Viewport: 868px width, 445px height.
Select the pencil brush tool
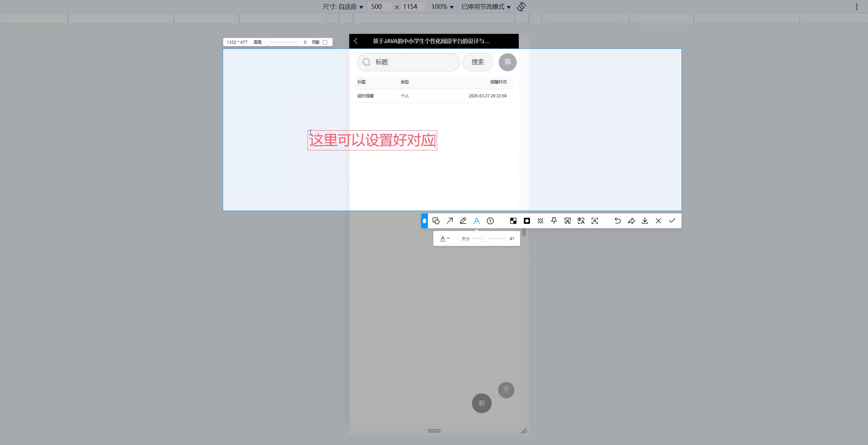click(x=463, y=221)
